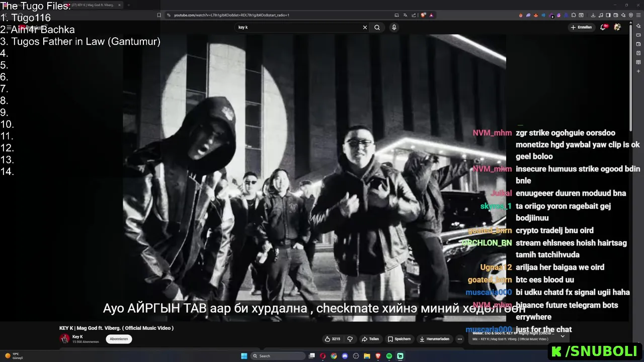Click the overlay text 'Tugos Father in Law (Gantumur)'

[86, 41]
